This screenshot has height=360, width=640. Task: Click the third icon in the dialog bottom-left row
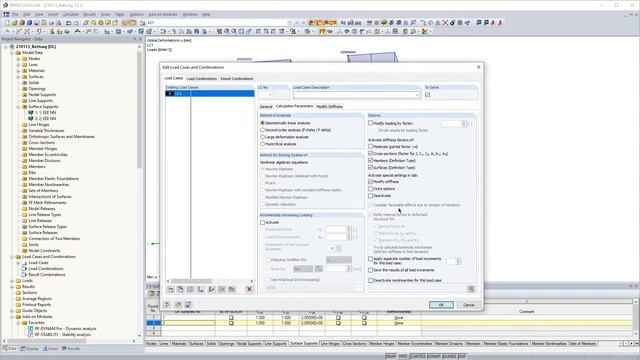[x=188, y=304]
